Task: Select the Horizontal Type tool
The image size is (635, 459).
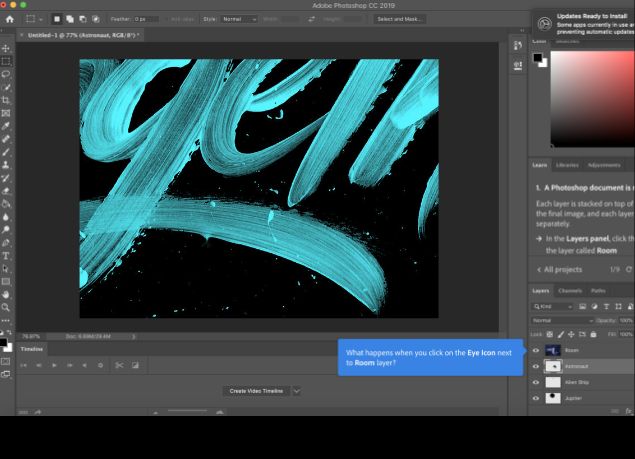Action: tap(6, 256)
